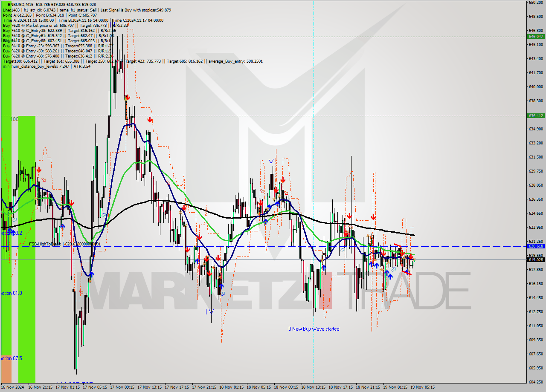546x392 pixels.
Task: Click the BNBUSD,M15 symbol title
Action: [x=21, y=4]
